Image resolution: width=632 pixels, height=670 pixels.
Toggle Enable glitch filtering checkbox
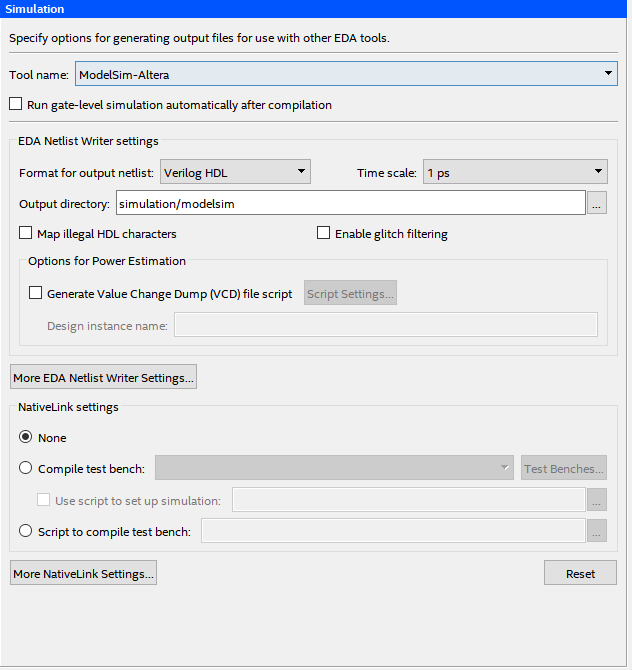[324, 234]
